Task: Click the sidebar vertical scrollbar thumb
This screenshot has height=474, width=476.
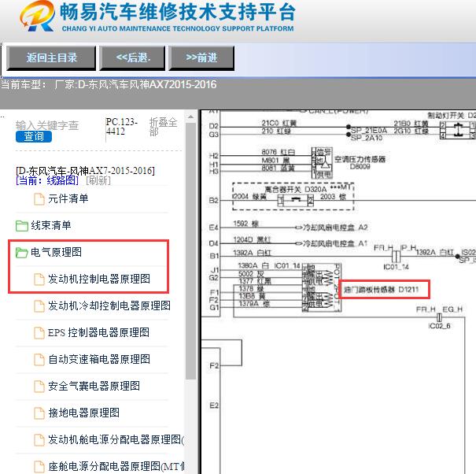Action: pyautogui.click(x=190, y=250)
